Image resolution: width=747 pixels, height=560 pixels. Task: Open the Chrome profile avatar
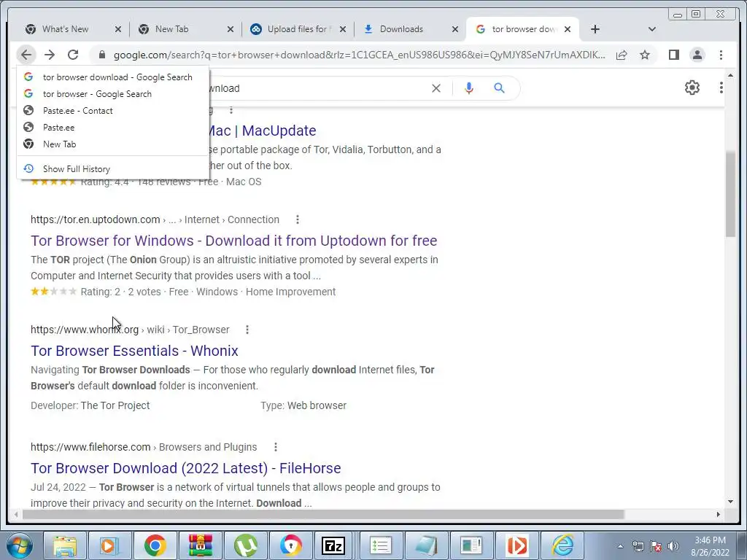click(697, 55)
